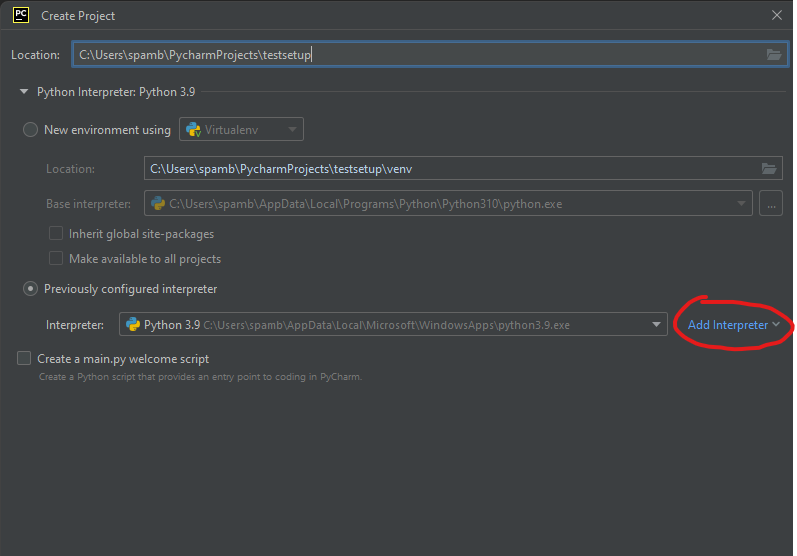Image resolution: width=797 pixels, height=556 pixels.
Task: Click the Virtualenv Python icon
Action: [x=193, y=130]
